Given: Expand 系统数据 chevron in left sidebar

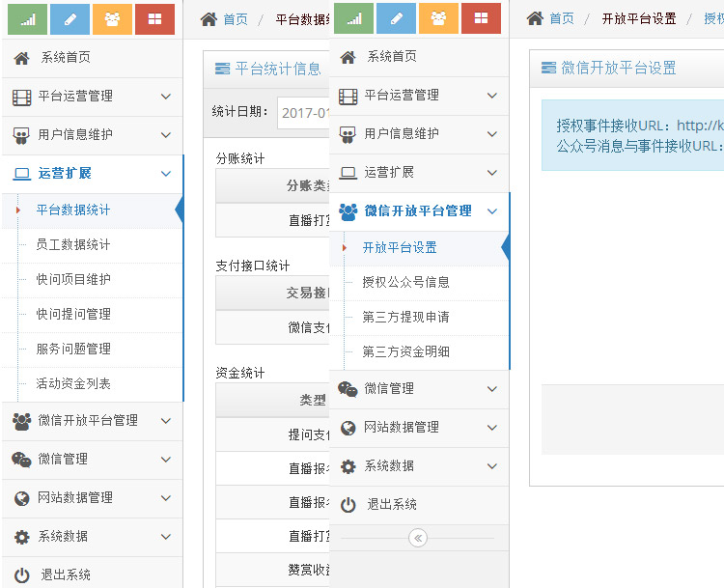Looking at the screenshot, I should click(166, 537).
